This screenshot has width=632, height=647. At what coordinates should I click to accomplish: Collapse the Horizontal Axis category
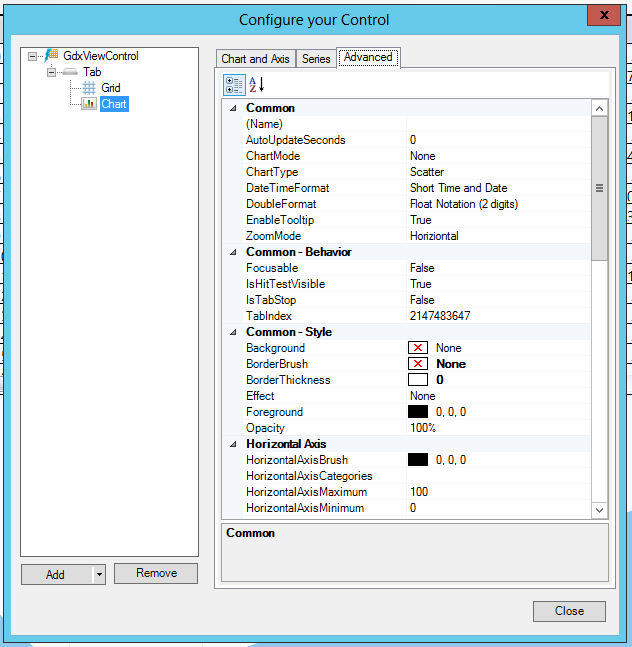coord(234,444)
